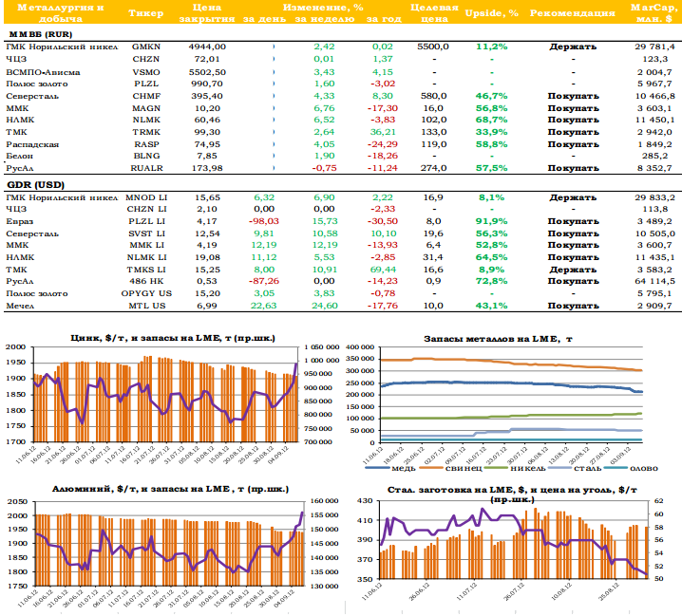Viewport: 682px width, 616px height.
Task: Click the 'Стал. заготовка на LME' chart title
Action: pyautogui.click(x=512, y=495)
